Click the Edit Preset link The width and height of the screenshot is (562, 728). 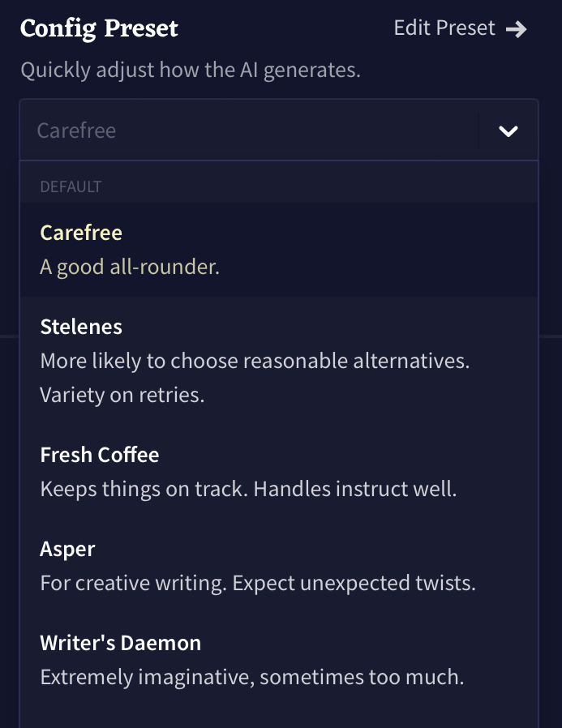coord(444,28)
